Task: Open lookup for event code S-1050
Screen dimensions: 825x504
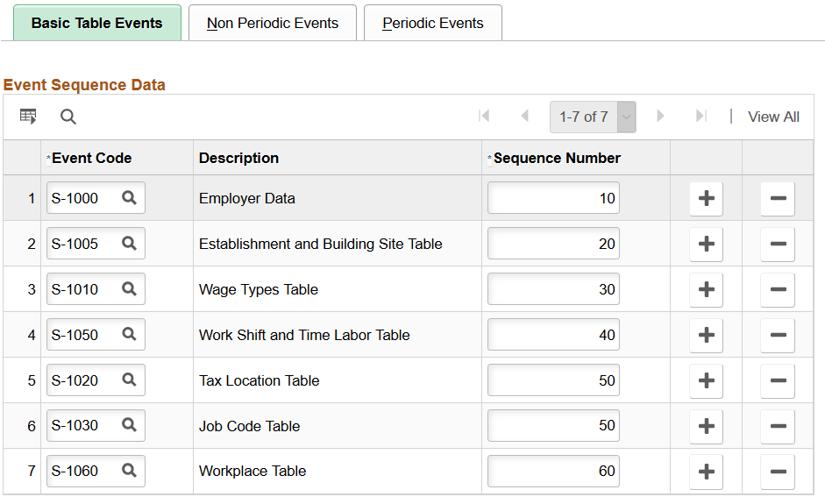Action: [129, 334]
